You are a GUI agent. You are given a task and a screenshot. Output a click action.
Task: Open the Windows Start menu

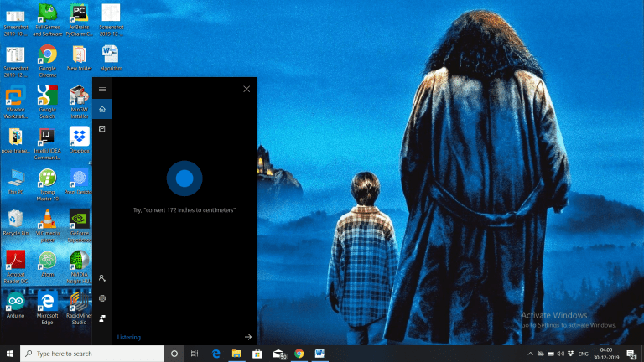(x=10, y=354)
